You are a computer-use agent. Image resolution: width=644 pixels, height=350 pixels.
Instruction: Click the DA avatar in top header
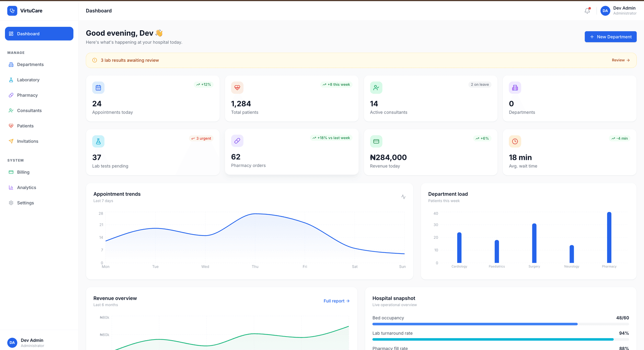pos(605,11)
